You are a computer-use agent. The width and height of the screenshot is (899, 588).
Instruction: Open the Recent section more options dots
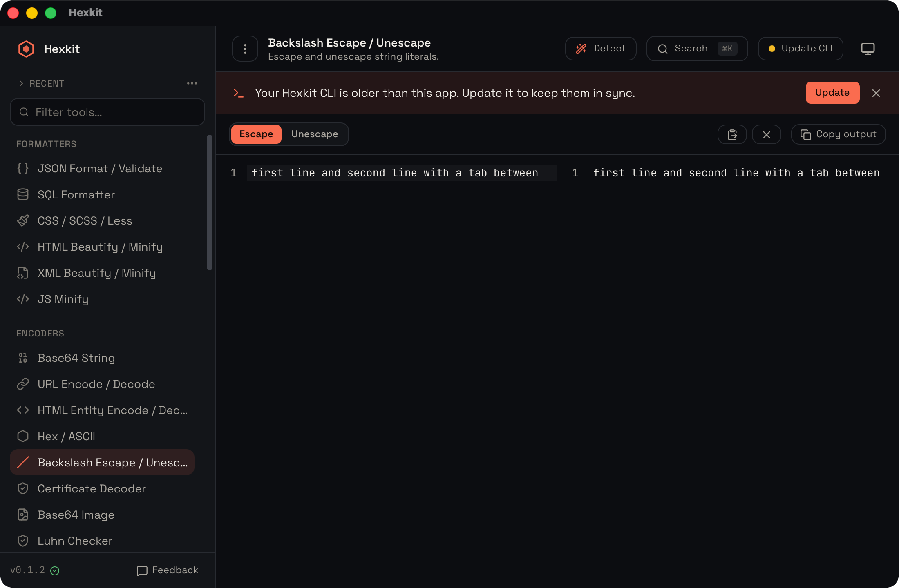pos(192,83)
